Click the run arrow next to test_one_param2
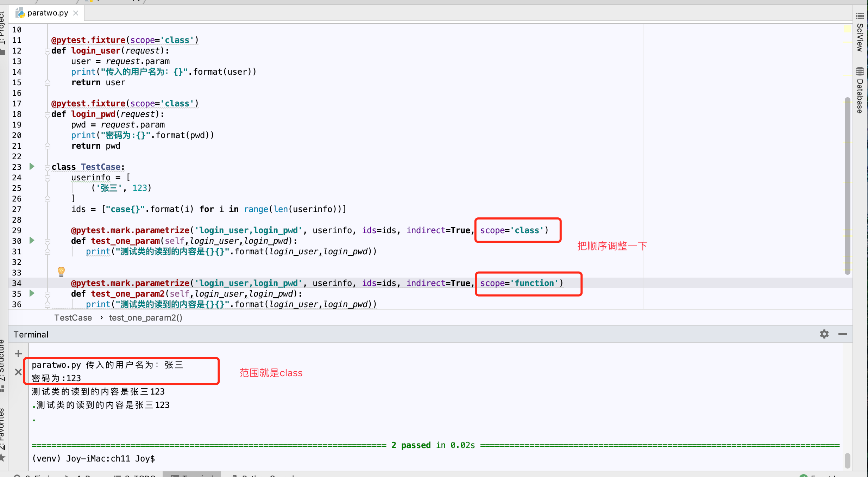The height and width of the screenshot is (477, 868). (x=31, y=293)
